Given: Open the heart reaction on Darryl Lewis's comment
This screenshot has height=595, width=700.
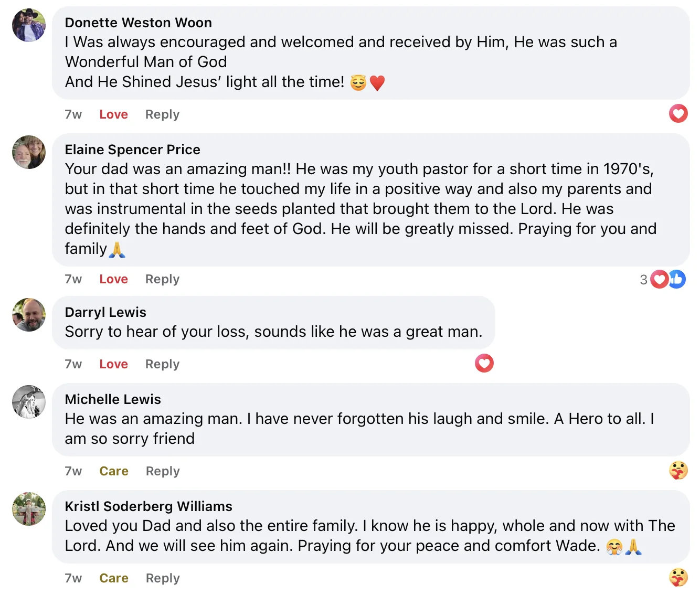Looking at the screenshot, I should pyautogui.click(x=484, y=363).
